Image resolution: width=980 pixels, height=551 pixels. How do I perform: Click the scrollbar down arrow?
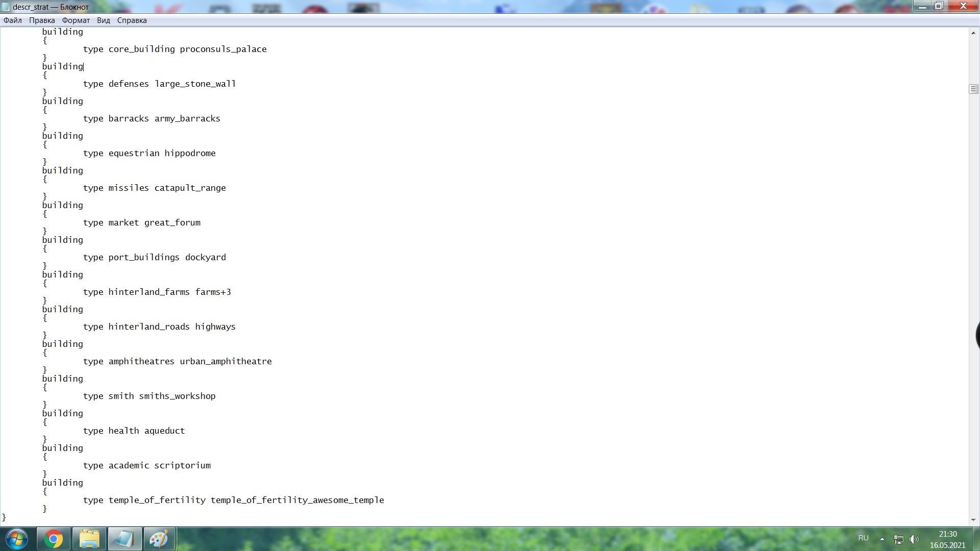(x=973, y=520)
